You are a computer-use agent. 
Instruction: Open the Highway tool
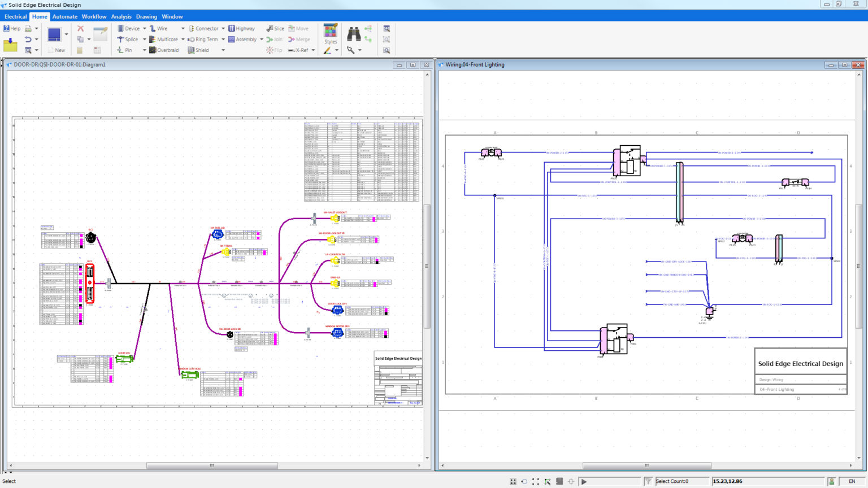pos(243,28)
